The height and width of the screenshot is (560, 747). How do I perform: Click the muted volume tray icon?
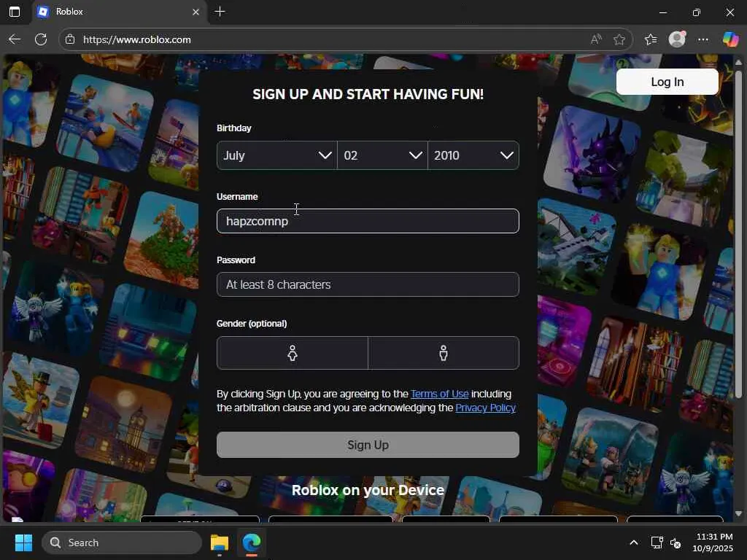coord(676,542)
